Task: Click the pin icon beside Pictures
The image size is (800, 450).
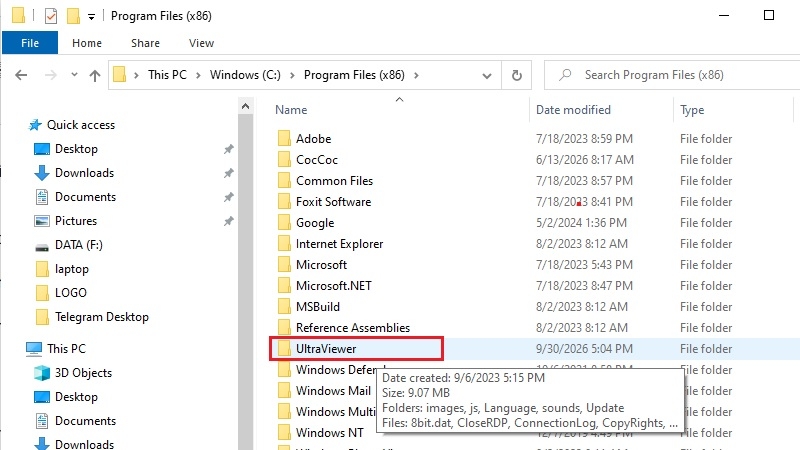Action: 229,221
